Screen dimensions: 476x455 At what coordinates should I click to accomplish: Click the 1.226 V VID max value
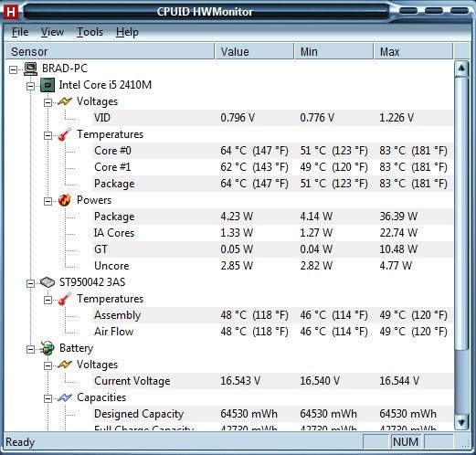tap(397, 118)
